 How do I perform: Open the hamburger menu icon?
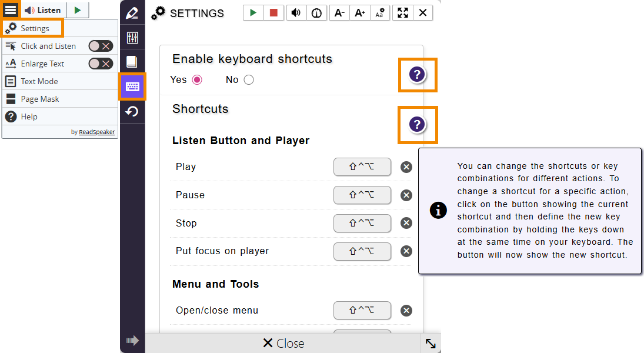pos(11,10)
